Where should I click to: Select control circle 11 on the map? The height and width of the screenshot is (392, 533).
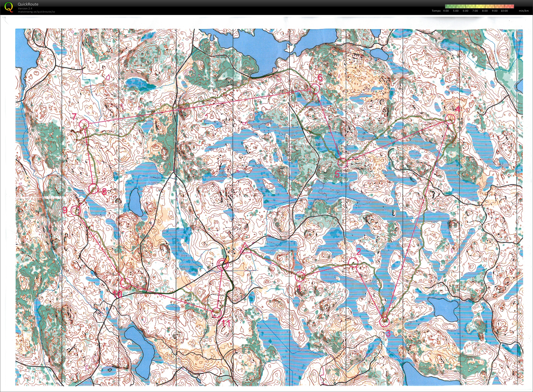click(x=216, y=313)
